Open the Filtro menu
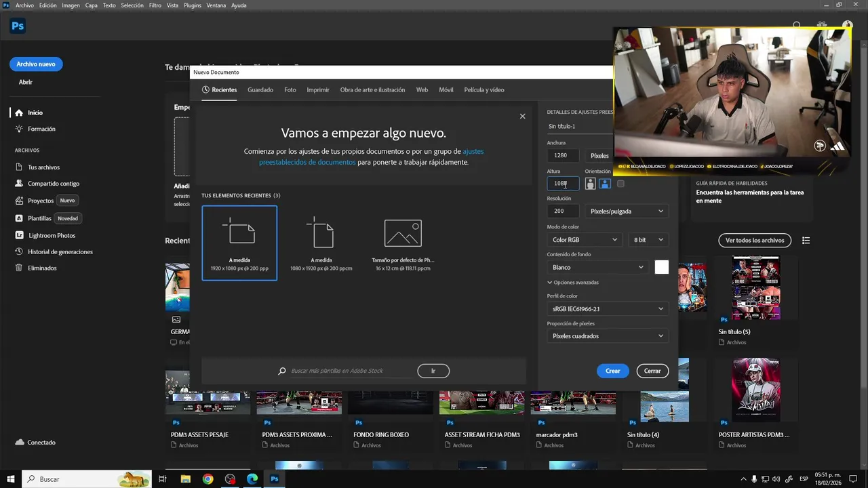This screenshot has width=868, height=488. [155, 5]
